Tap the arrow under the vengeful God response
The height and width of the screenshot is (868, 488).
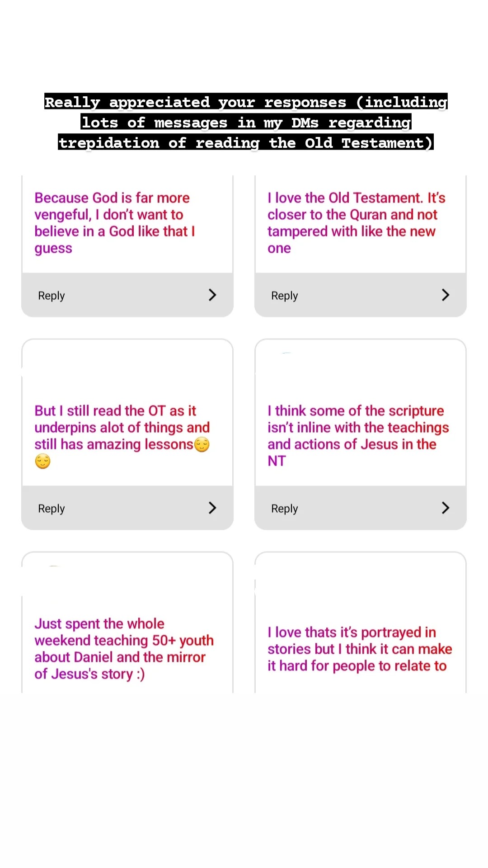tap(212, 295)
